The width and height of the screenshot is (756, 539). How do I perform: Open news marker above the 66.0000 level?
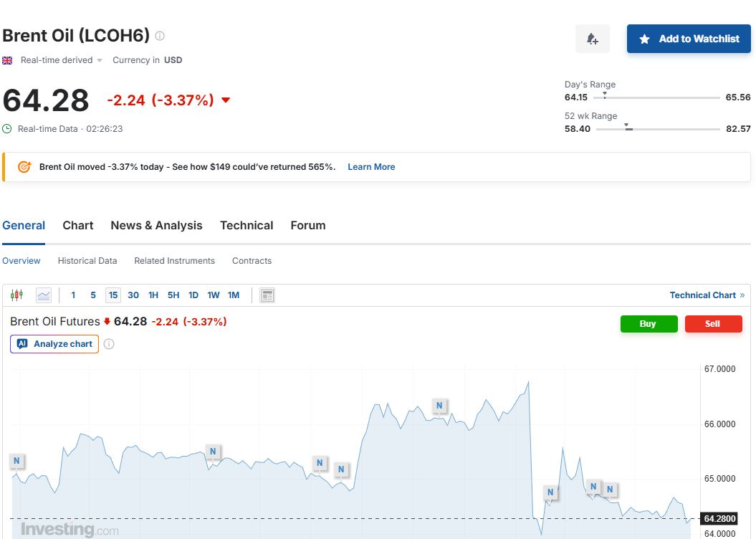coord(439,406)
